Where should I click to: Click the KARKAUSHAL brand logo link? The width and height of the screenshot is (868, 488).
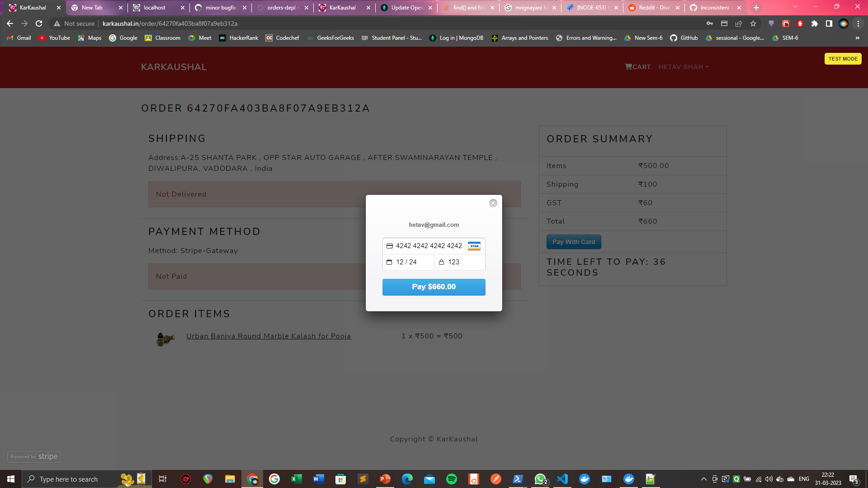click(x=174, y=67)
